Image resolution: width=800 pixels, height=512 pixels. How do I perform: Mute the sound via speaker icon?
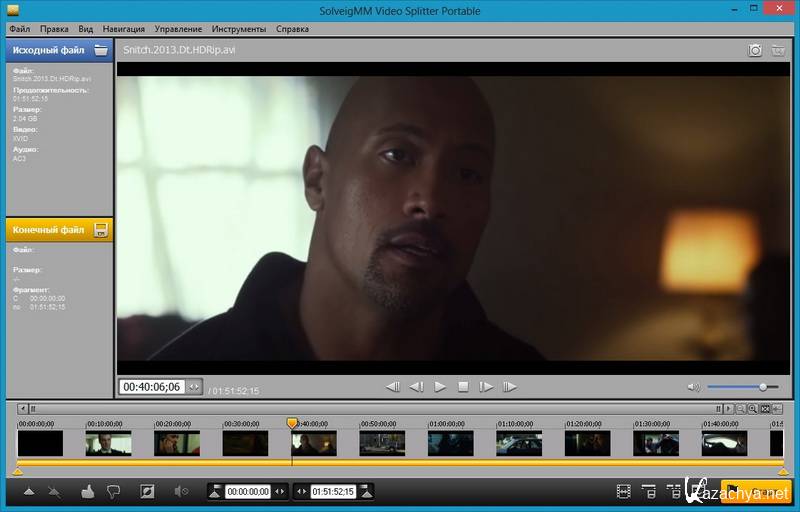pyautogui.click(x=693, y=387)
